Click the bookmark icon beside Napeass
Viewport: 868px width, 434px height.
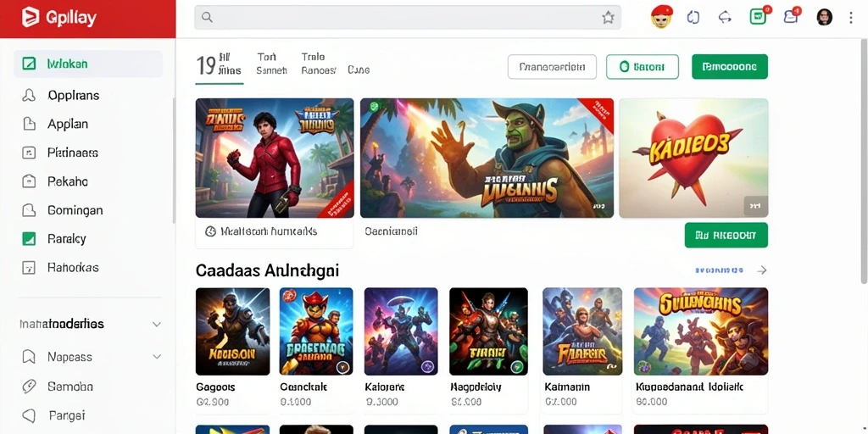[29, 357]
